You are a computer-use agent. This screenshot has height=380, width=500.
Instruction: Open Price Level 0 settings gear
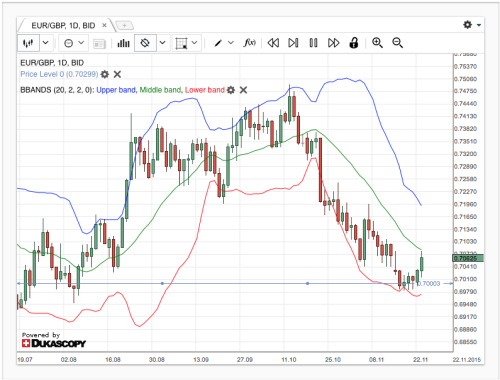(x=105, y=74)
